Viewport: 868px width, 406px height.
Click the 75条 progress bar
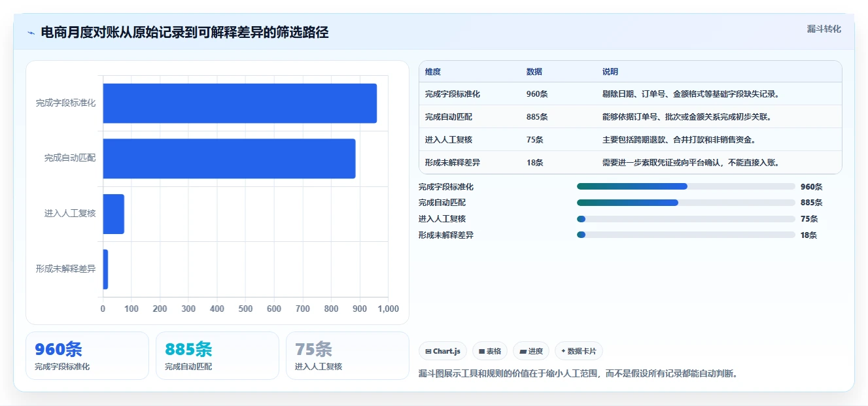[686, 219]
